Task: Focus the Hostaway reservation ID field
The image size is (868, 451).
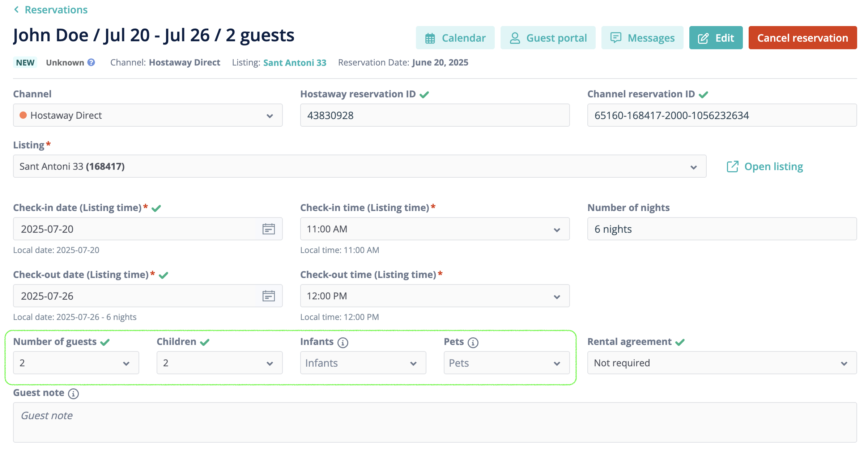Action: coord(435,115)
